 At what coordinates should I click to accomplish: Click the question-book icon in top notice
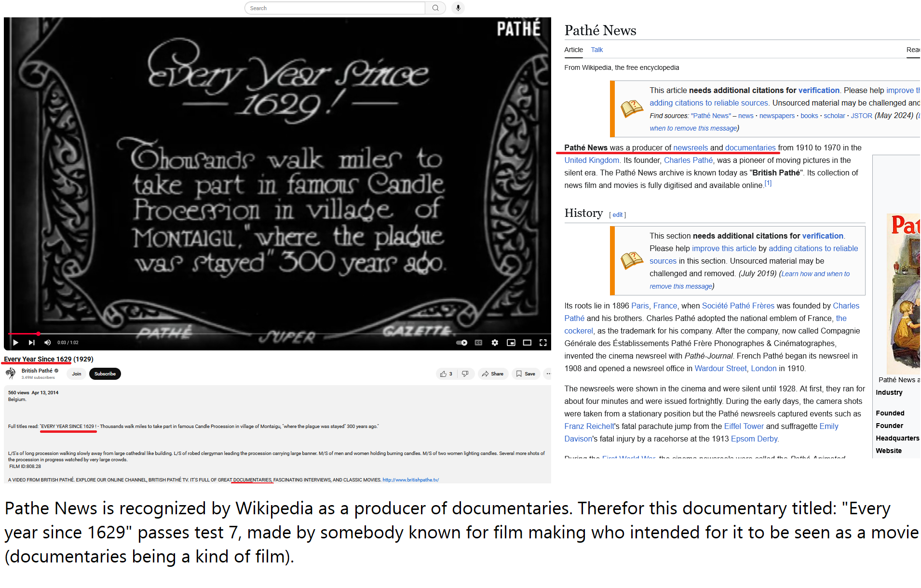point(632,108)
